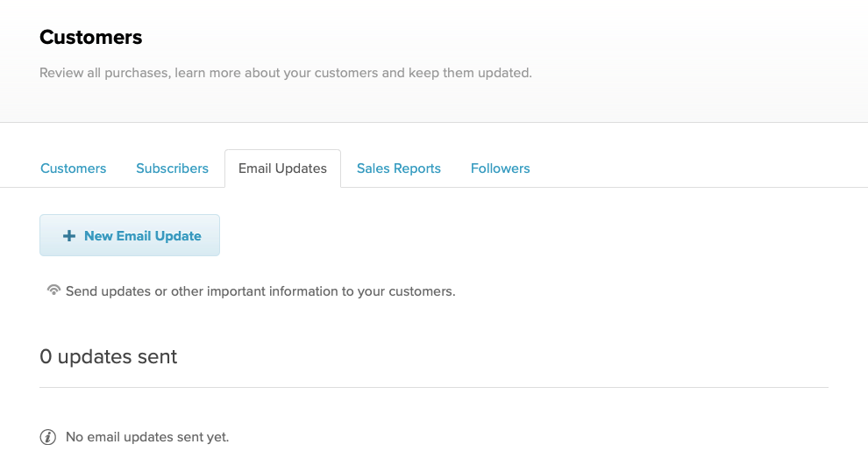This screenshot has height=473, width=868.
Task: Click the New Email Update button
Action: tap(130, 235)
